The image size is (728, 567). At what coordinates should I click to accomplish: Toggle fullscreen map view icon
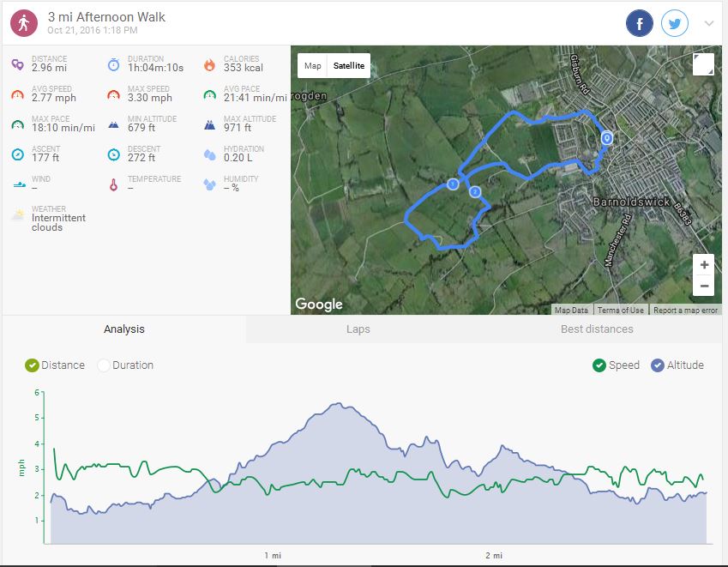tap(702, 64)
